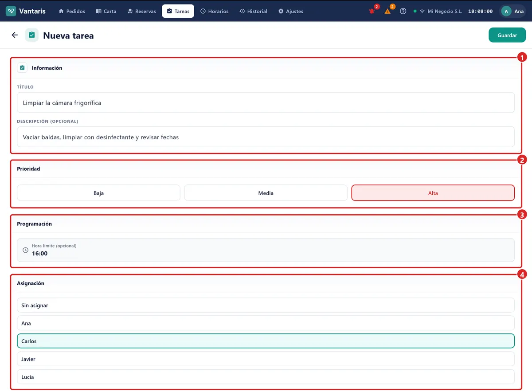Select the Alta priority option

click(433, 193)
